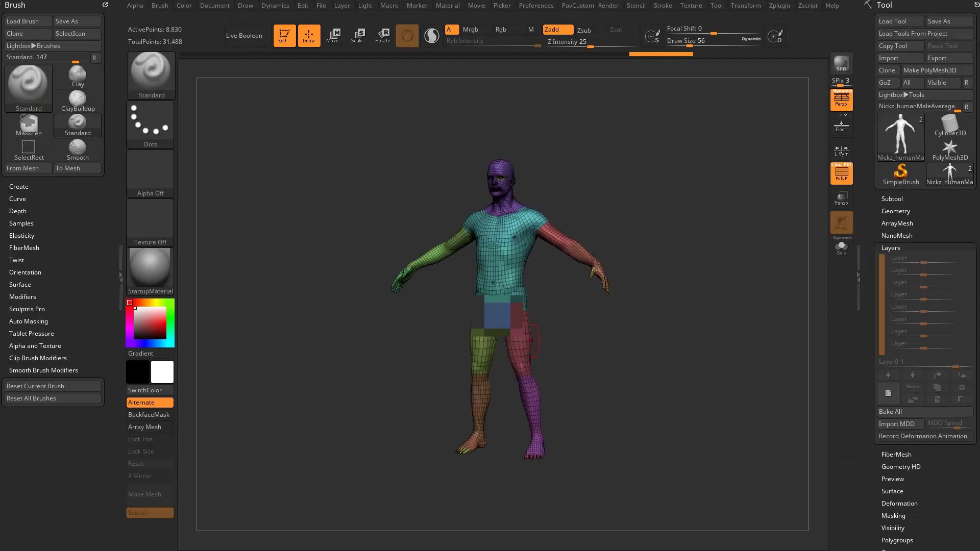This screenshot has height=551, width=980.
Task: Click Reset All Brushes
Action: pyautogui.click(x=53, y=398)
